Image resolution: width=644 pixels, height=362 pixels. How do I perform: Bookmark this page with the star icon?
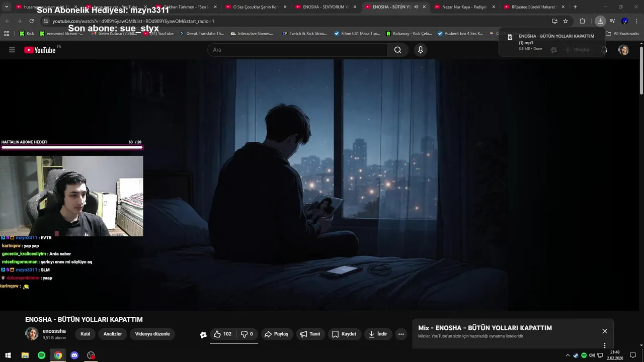[x=566, y=21]
